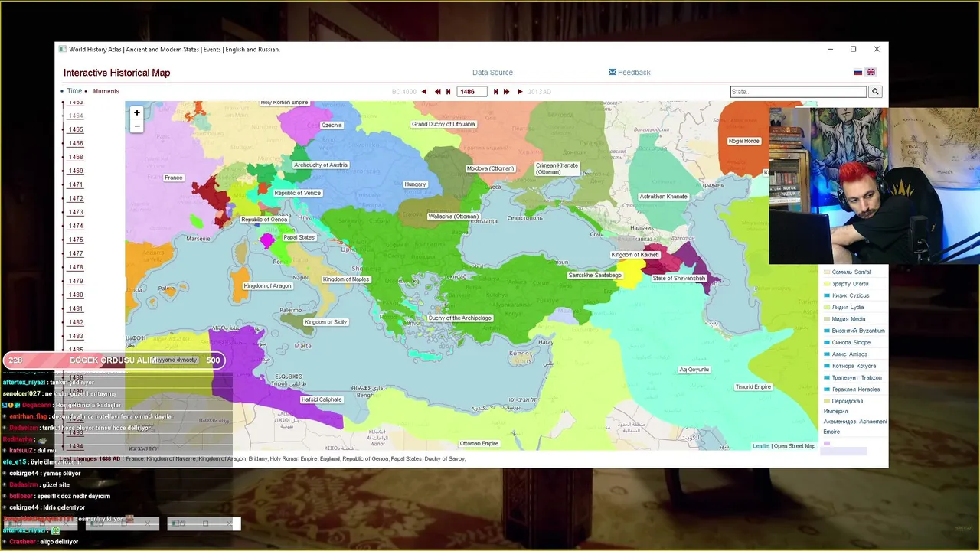
Task: Select year 1479 in timeline
Action: [x=76, y=282]
